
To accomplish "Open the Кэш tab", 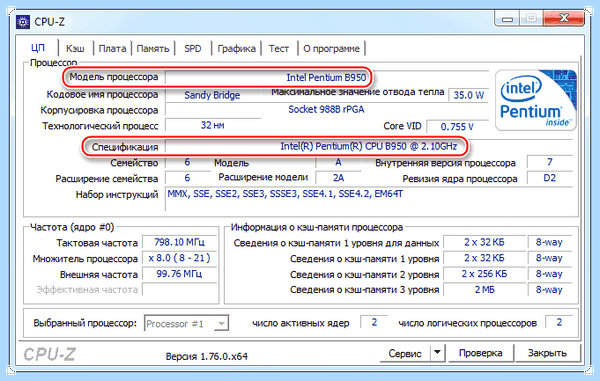I will [x=75, y=49].
